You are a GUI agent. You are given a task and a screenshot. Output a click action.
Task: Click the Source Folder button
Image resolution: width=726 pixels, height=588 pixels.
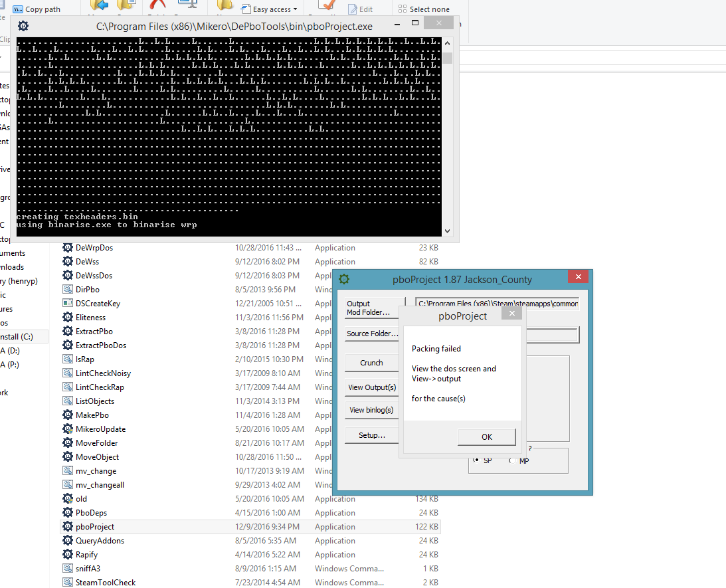coord(372,334)
